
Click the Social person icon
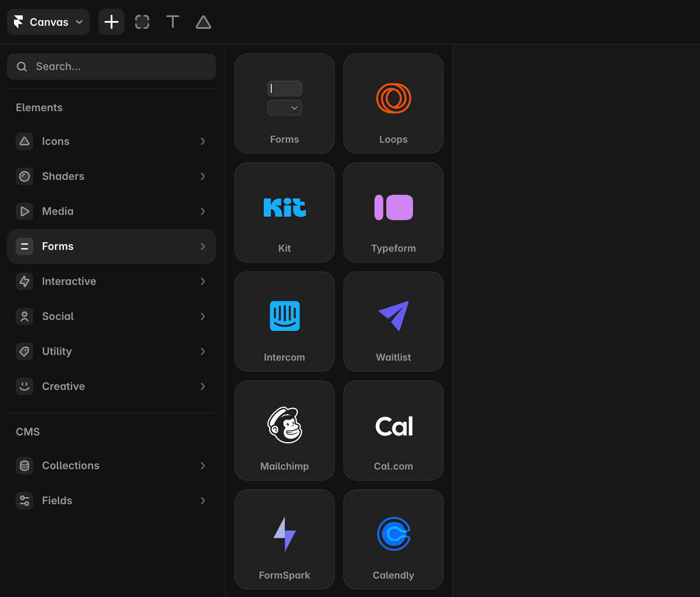(x=24, y=316)
